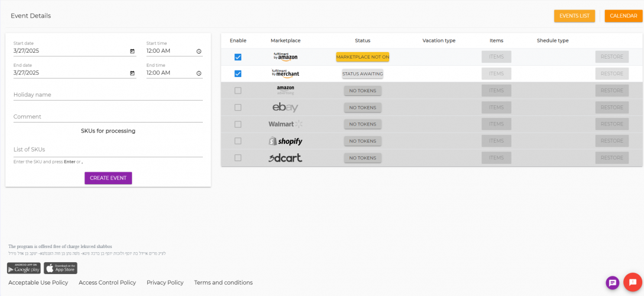Open the red feedback message icon
Viewport: 644px width, 296px height.
click(x=633, y=282)
